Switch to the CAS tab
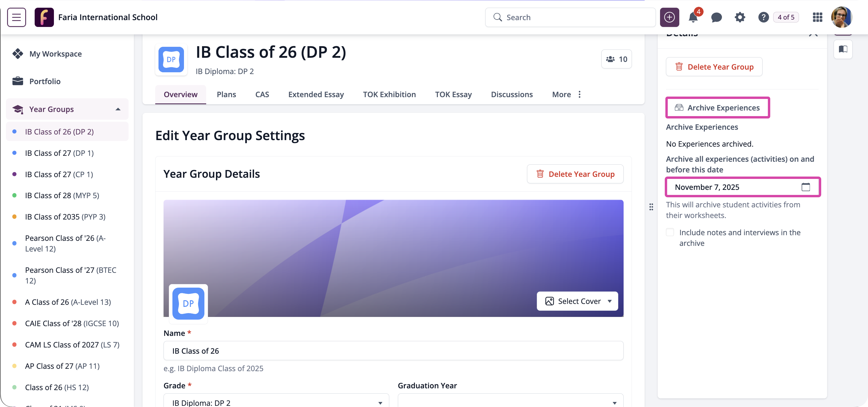Viewport: 868px width, 407px height. (x=262, y=94)
